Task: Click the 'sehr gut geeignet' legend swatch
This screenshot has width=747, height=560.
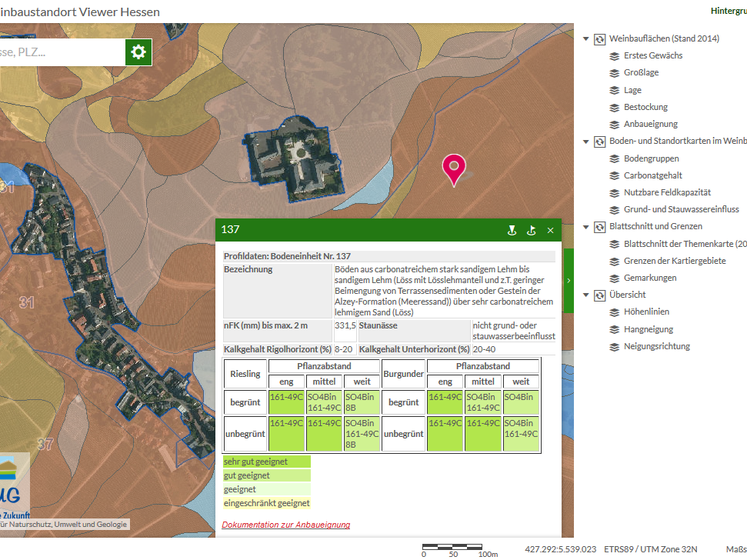Action: 266,462
